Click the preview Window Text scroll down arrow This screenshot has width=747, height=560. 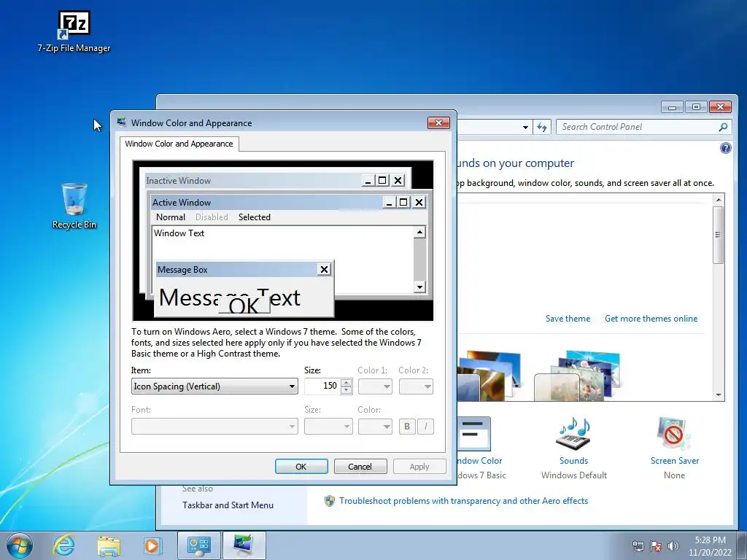tap(419, 287)
